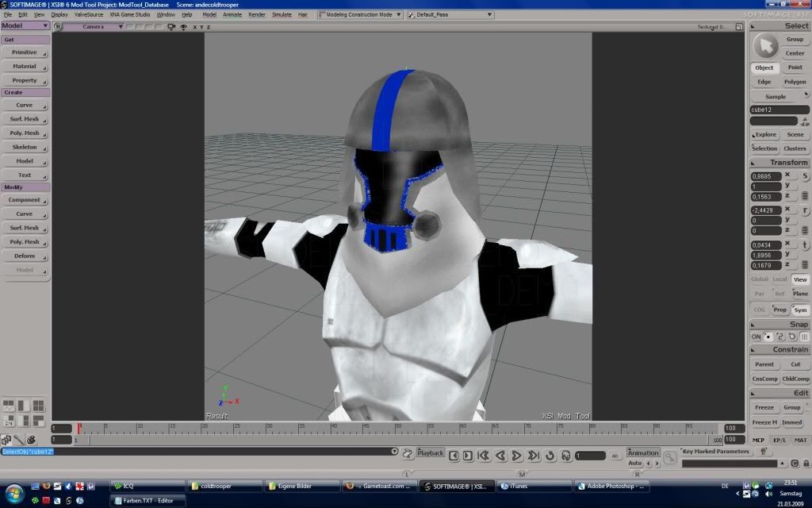Enable the Point selection filter

(x=795, y=67)
